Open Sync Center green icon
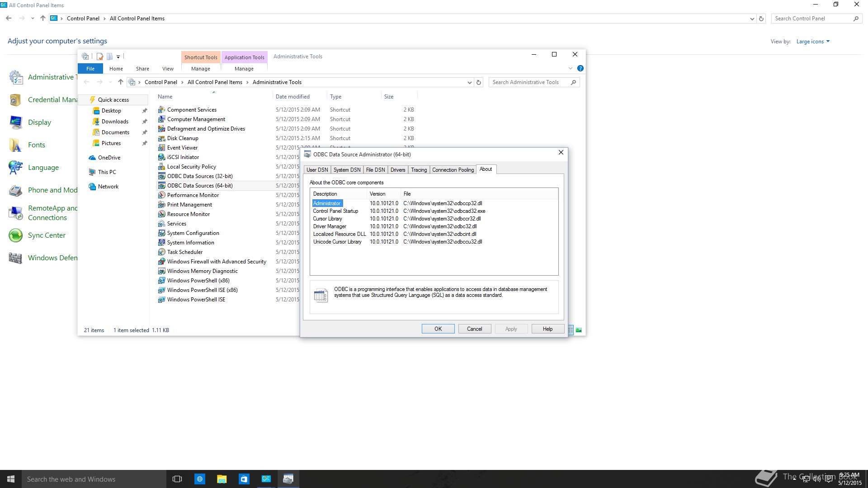 (x=15, y=235)
